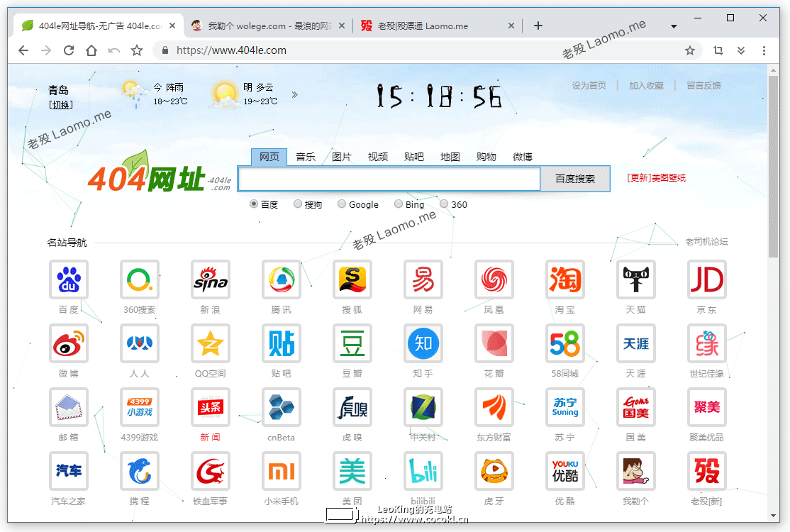Open the JD (京东) site icon

pos(707,279)
